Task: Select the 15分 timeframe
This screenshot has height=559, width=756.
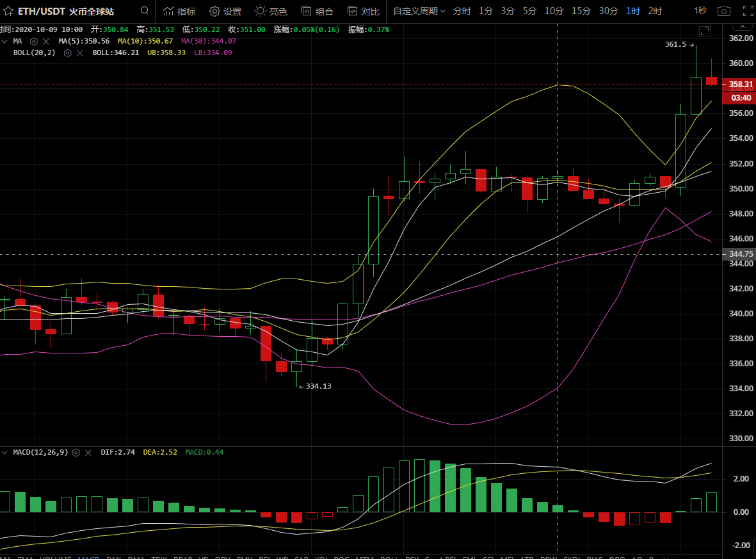Action: tap(581, 11)
